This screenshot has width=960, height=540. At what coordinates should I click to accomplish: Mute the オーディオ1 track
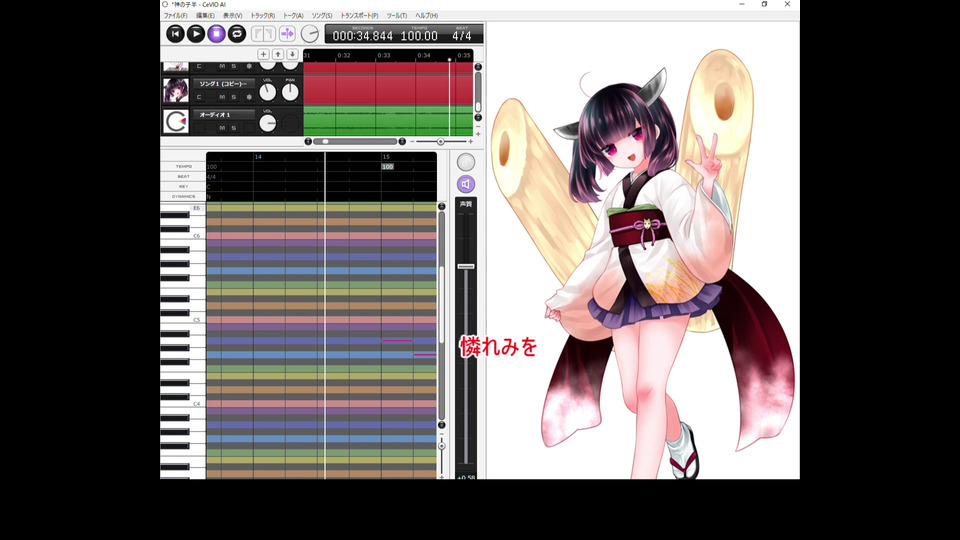click(222, 128)
